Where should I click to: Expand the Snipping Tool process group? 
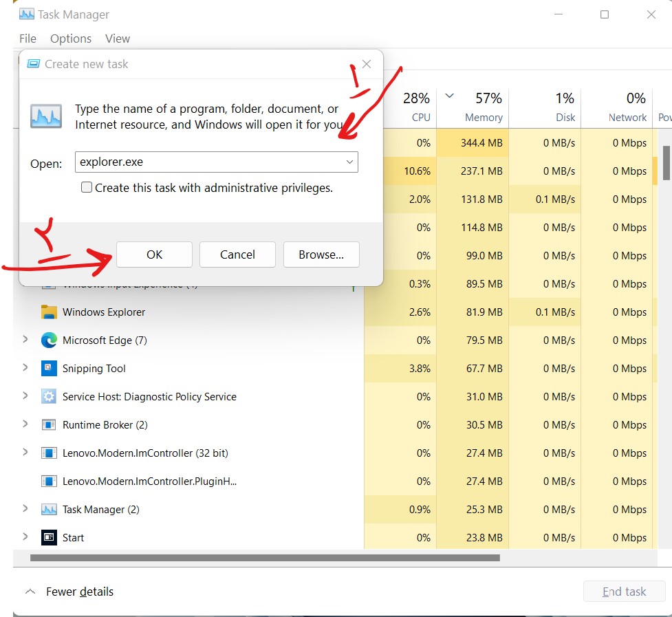25,367
